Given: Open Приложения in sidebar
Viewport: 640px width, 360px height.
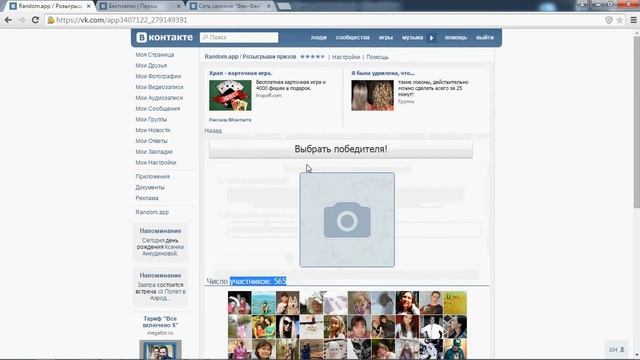Looking at the screenshot, I should 153,177.
